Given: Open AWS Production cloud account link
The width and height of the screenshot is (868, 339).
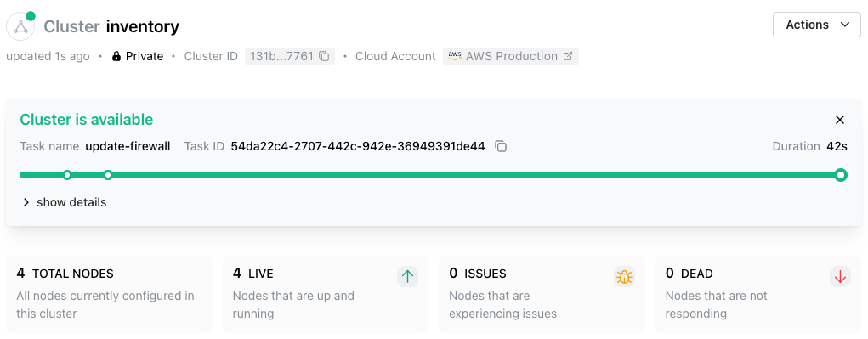Looking at the screenshot, I should [511, 56].
